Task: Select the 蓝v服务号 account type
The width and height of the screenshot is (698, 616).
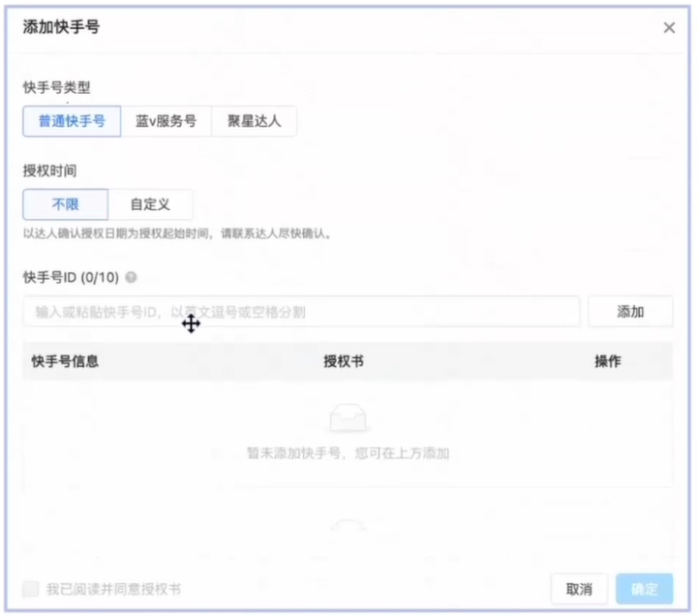Action: pyautogui.click(x=167, y=121)
